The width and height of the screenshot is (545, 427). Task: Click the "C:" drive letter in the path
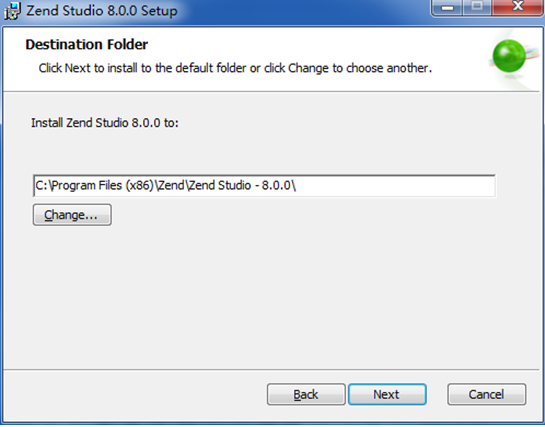[41, 186]
